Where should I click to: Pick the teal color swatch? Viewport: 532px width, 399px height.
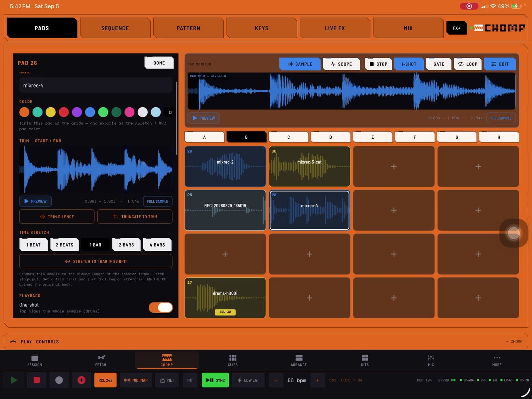click(x=37, y=112)
